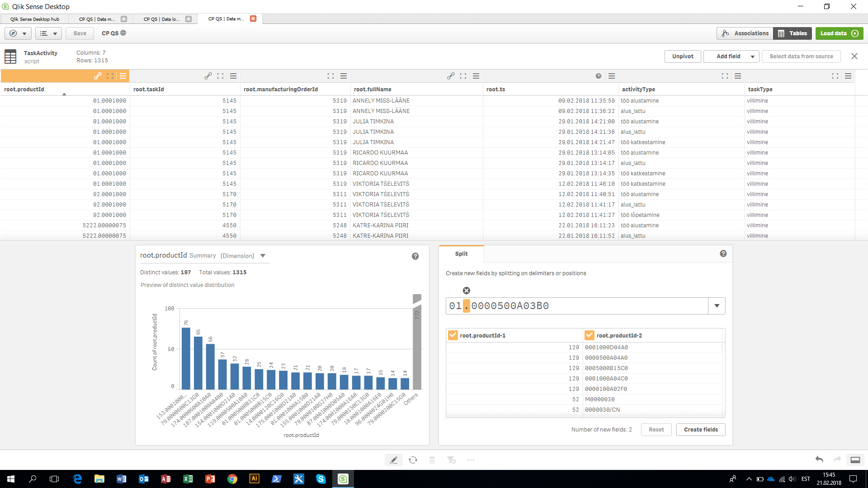868x488 pixels.
Task: Open taskType column menu
Action: click(848, 76)
